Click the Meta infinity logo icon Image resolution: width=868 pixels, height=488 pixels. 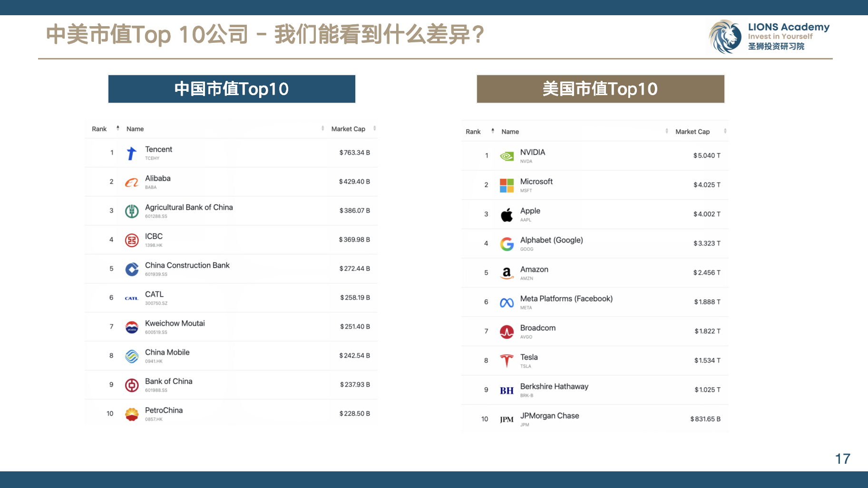pyautogui.click(x=507, y=303)
